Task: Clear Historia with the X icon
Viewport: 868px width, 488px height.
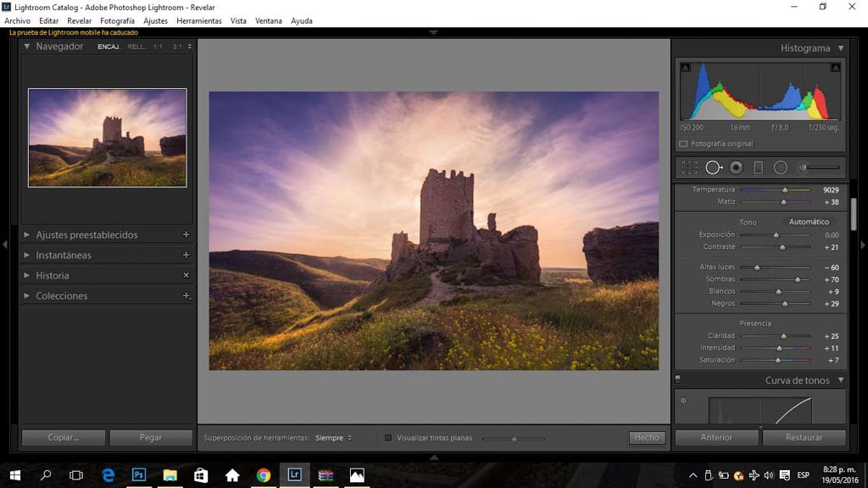Action: (x=186, y=275)
